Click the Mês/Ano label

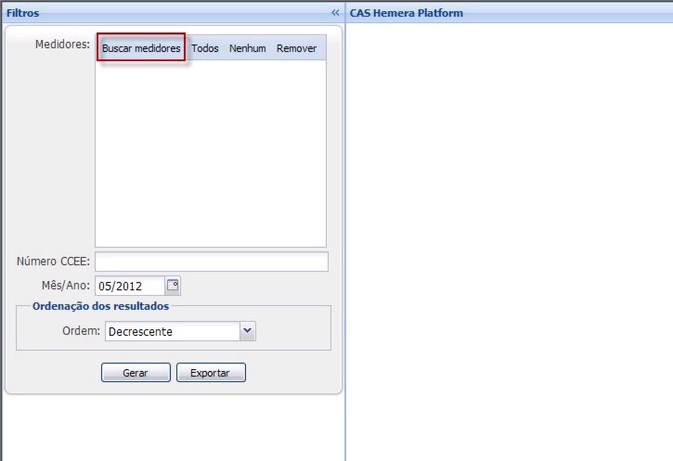[x=66, y=286]
